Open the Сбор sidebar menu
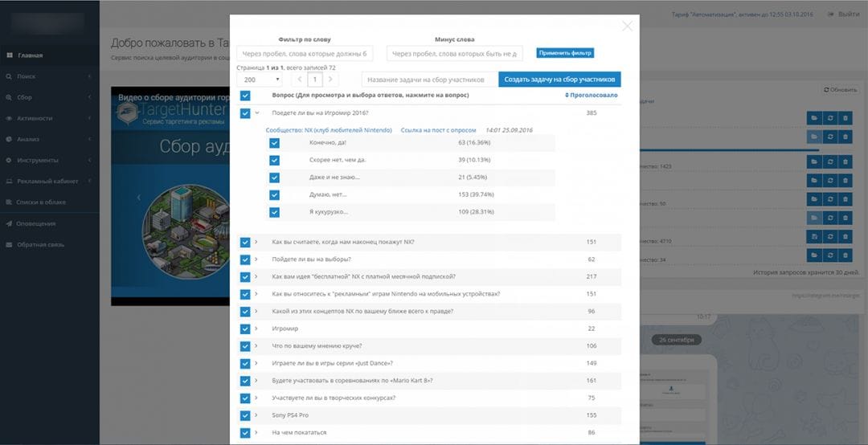 coord(49,97)
